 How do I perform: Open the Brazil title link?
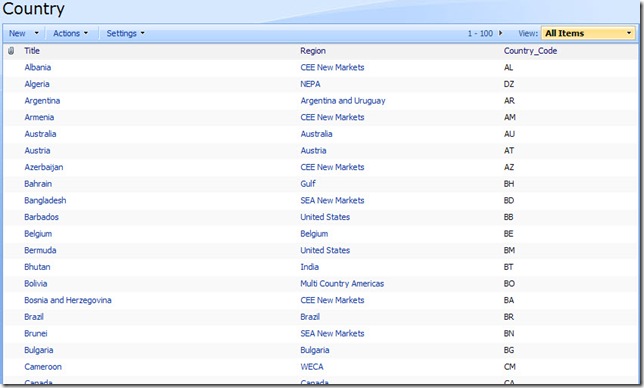tap(34, 317)
